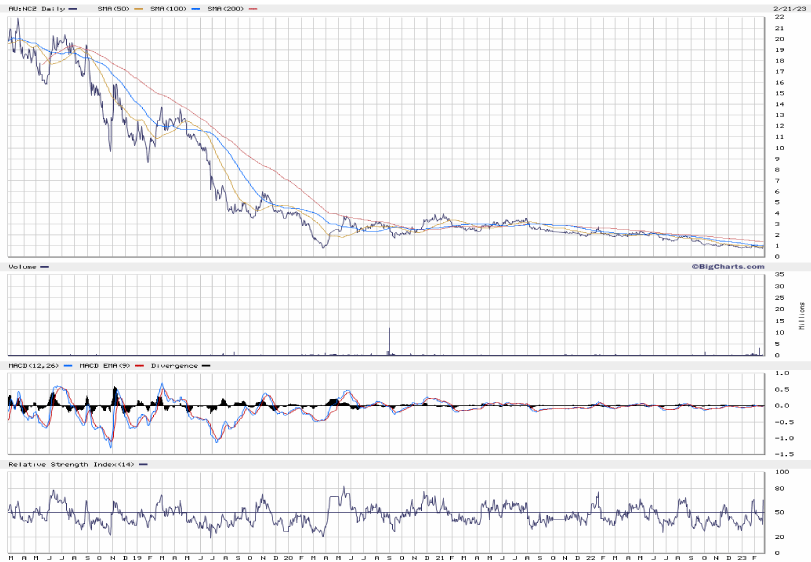Click the tallest volume spike bar

(x=388, y=341)
